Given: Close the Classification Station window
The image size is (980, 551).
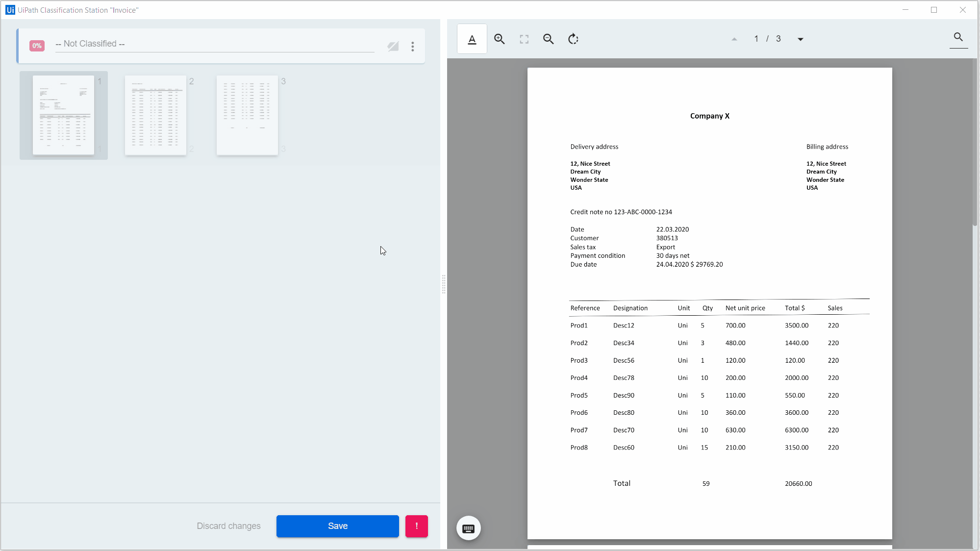Looking at the screenshot, I should click(x=963, y=10).
